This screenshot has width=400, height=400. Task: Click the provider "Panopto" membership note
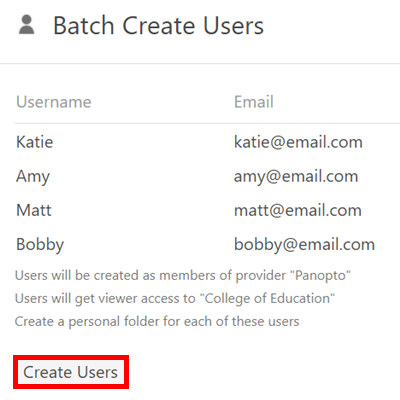pyautogui.click(x=183, y=275)
